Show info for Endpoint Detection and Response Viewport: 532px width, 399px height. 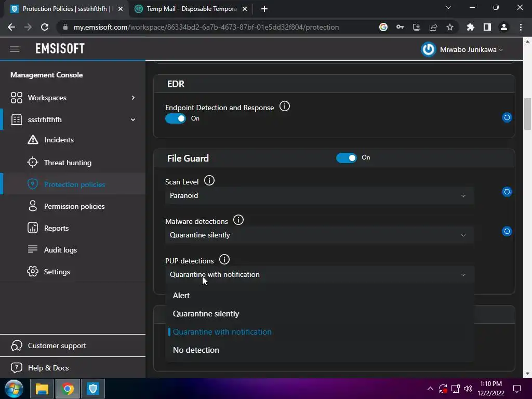(x=285, y=107)
